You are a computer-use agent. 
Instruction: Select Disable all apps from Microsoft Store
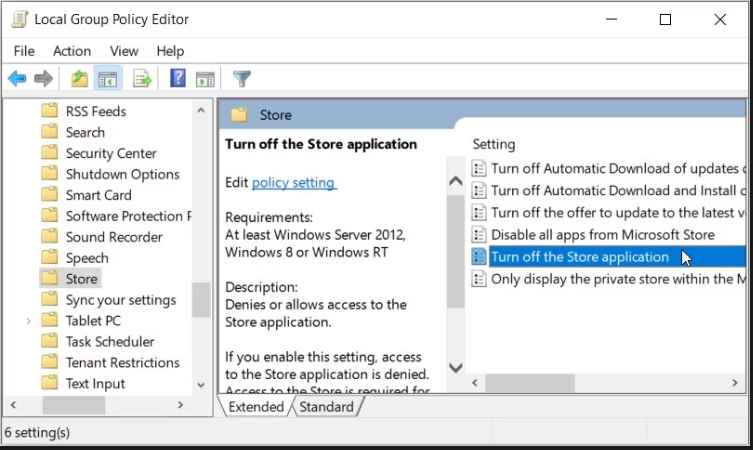click(603, 234)
